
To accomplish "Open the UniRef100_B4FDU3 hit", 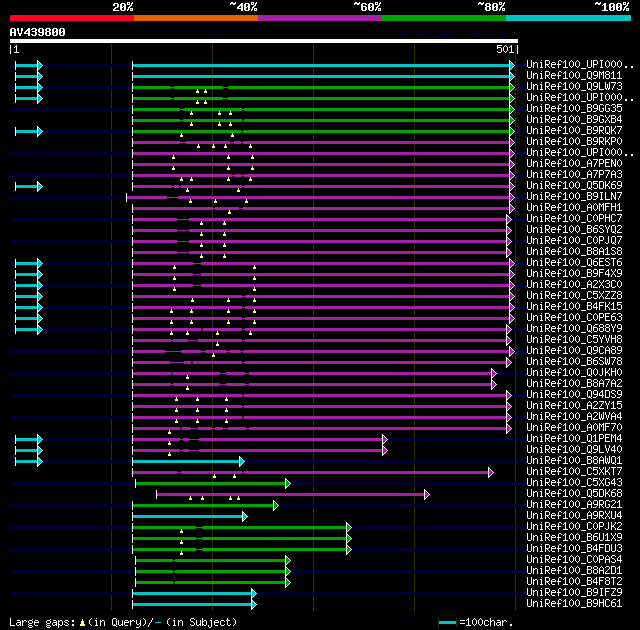I will coord(574,549).
